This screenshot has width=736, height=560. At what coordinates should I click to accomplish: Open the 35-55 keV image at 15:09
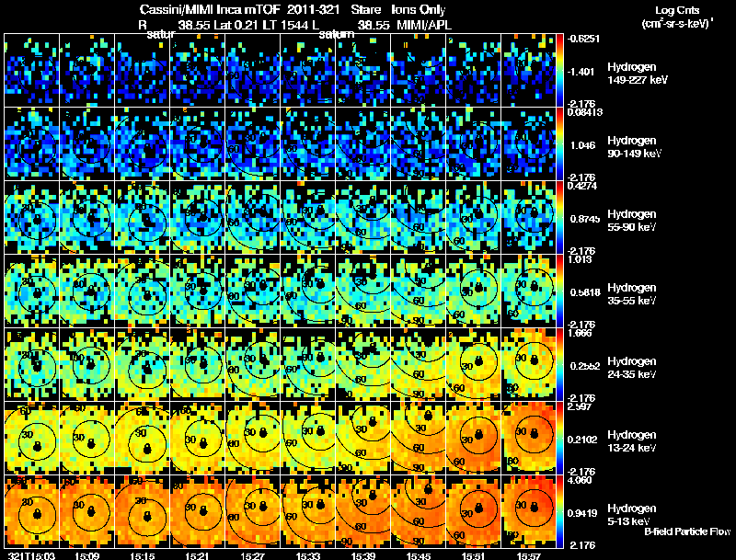86,291
